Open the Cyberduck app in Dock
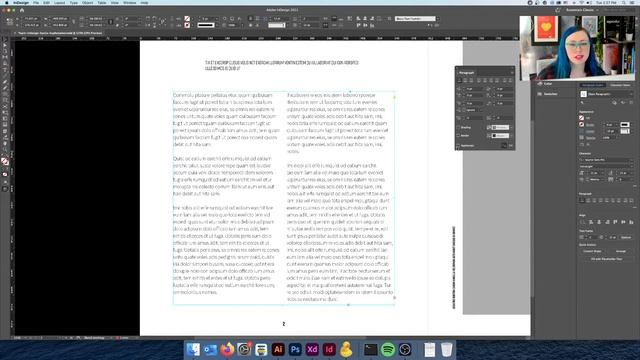Viewport: 640px width, 360px height. pyautogui.click(x=347, y=349)
